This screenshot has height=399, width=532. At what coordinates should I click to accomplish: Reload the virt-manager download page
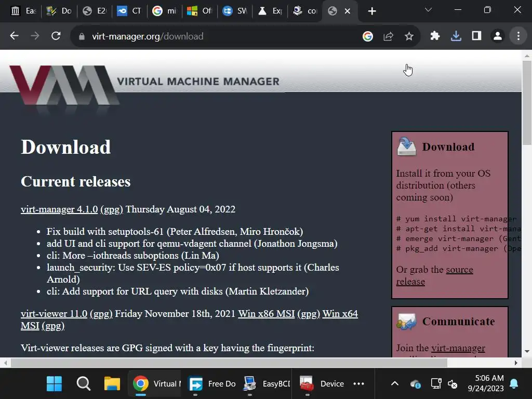coord(56,36)
